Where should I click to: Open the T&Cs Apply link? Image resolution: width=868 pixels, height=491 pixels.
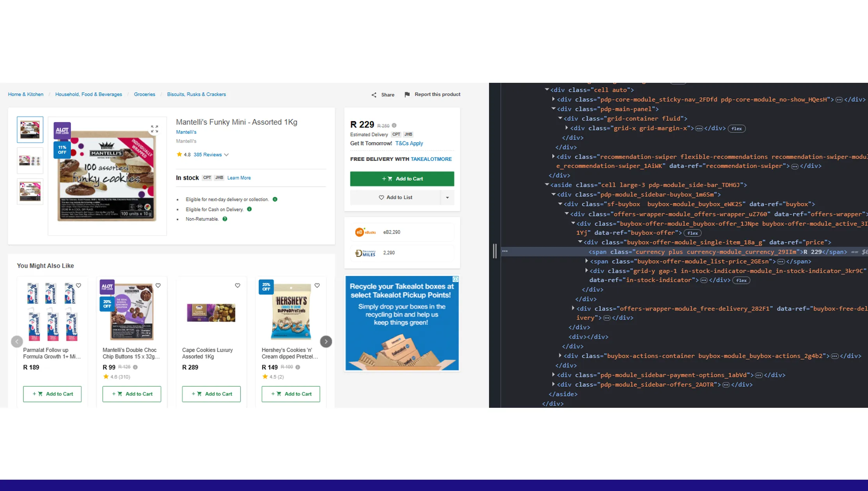coord(409,143)
